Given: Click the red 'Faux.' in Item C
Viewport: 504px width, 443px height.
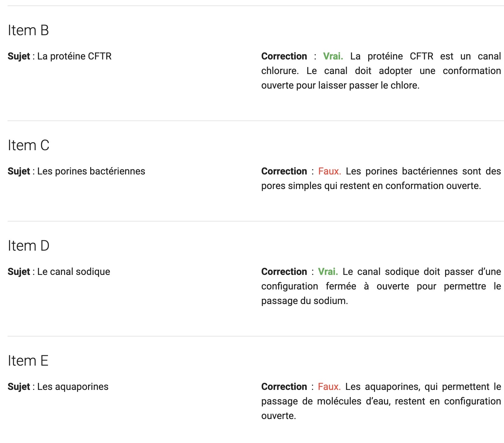Looking at the screenshot, I should 330,171.
